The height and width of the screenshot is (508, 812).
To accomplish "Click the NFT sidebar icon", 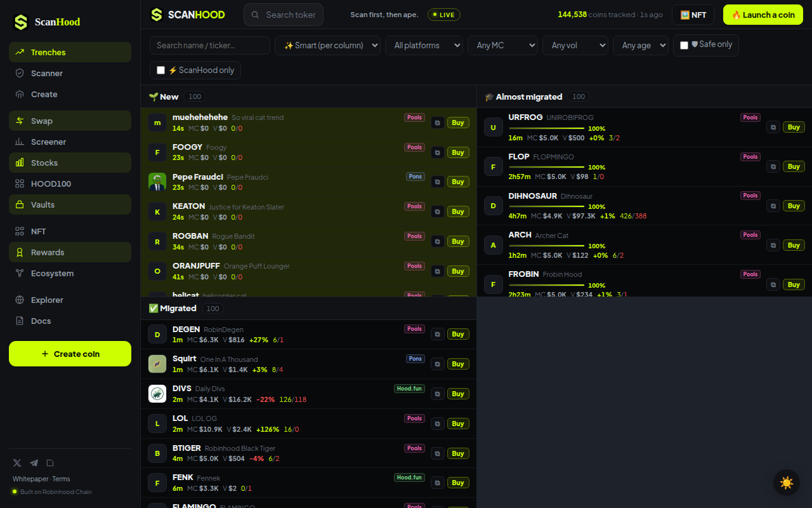I will pyautogui.click(x=20, y=231).
